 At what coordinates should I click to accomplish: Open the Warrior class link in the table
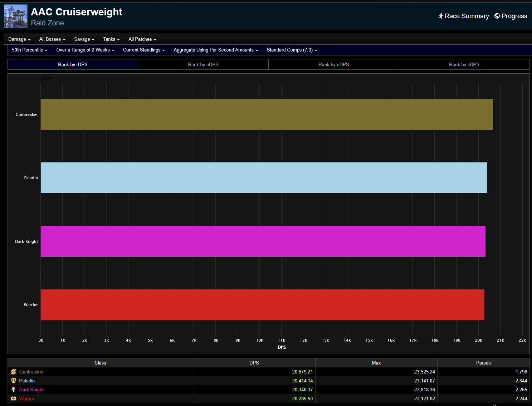pos(27,399)
